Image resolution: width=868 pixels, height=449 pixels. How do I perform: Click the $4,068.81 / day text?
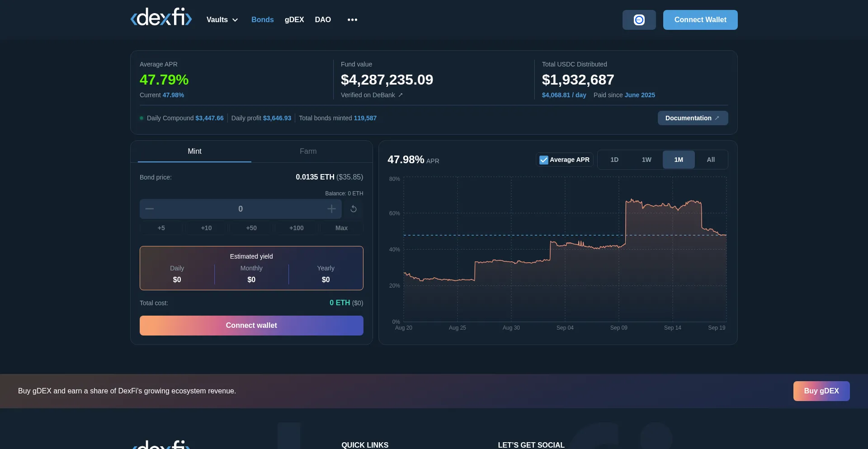tap(564, 95)
